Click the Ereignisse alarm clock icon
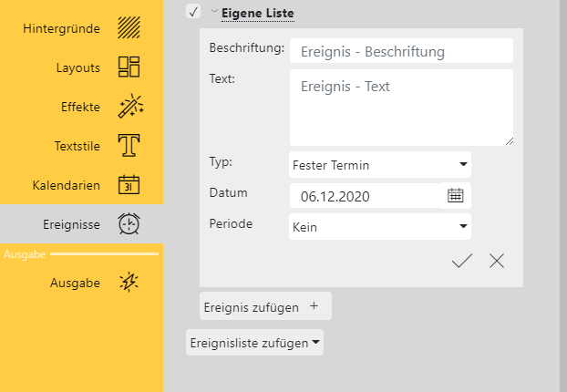 [129, 224]
